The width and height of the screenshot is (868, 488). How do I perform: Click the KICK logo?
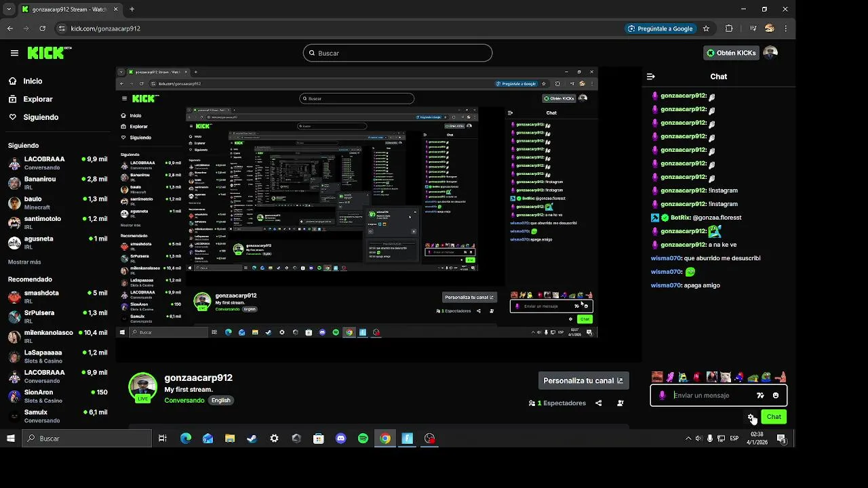pyautogui.click(x=50, y=52)
